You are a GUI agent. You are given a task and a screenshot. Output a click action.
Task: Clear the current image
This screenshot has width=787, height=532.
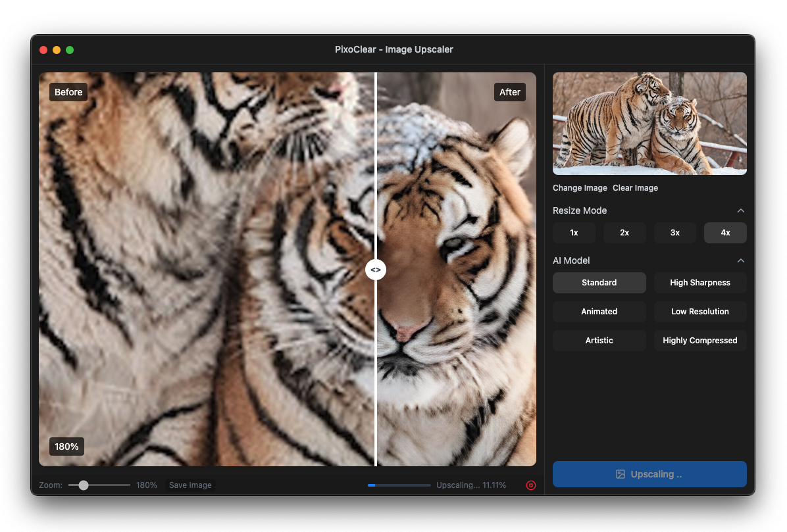pyautogui.click(x=635, y=187)
